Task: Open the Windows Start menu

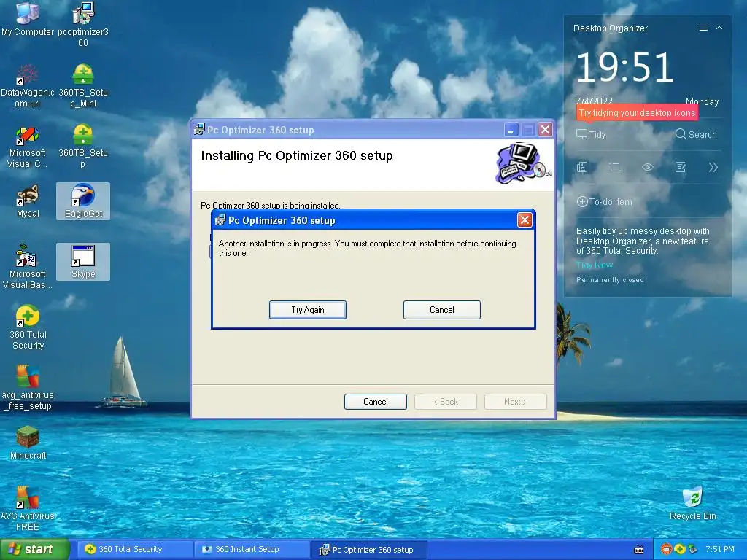Action: point(35,550)
